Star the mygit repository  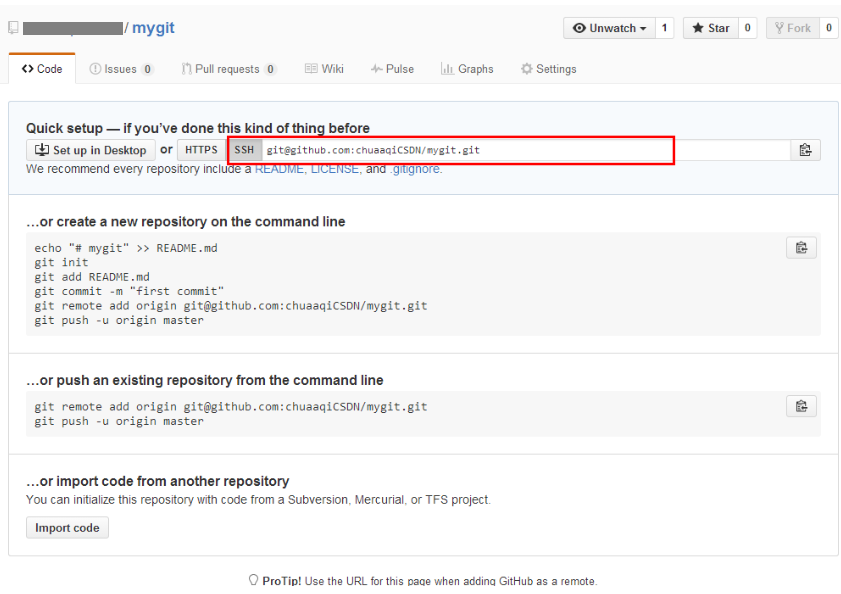[711, 28]
